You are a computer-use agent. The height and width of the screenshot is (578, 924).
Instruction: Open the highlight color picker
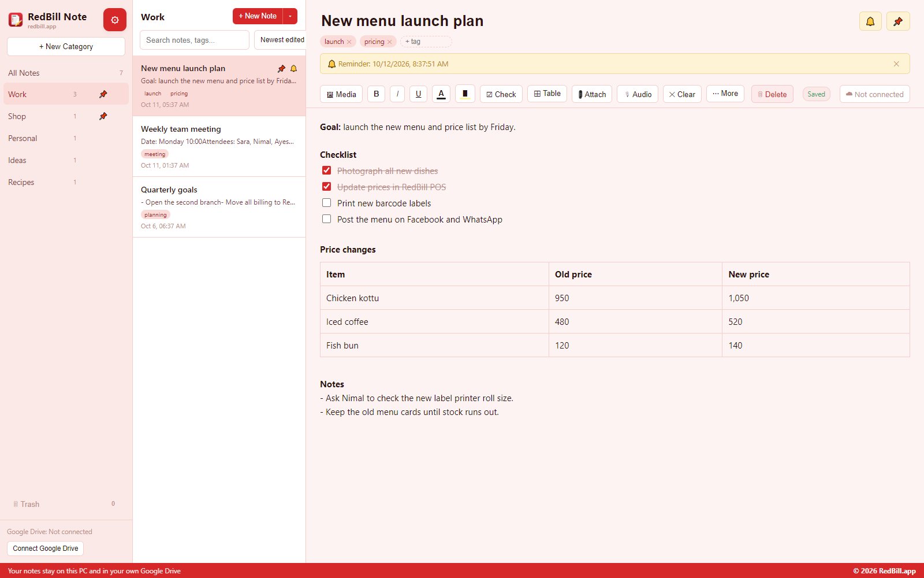pyautogui.click(x=465, y=94)
